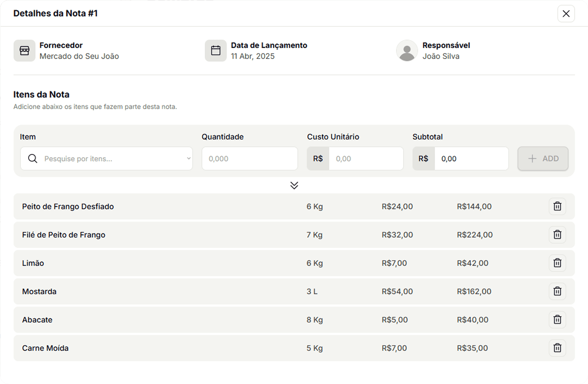This screenshot has height=384, width=588.
Task: Delete the Filé de Peito de Frango row
Action: [557, 235]
